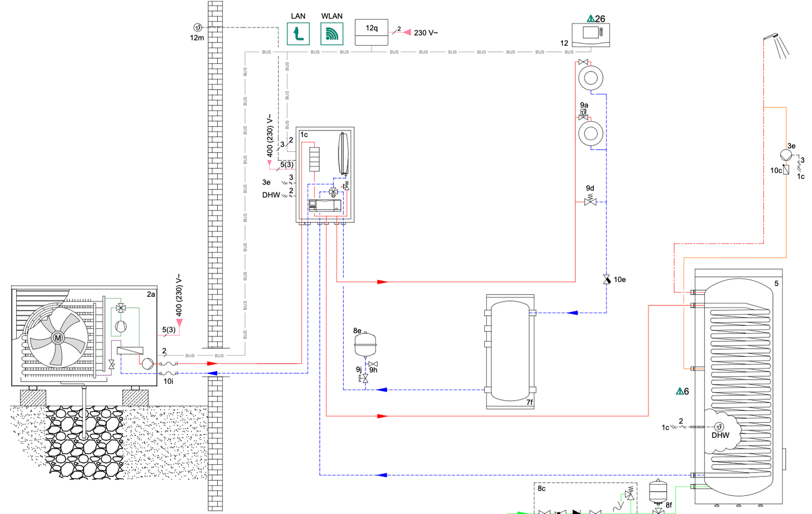This screenshot has width=812, height=514.
Task: Click the "3e" label left of unit 1c
Action: (x=266, y=182)
